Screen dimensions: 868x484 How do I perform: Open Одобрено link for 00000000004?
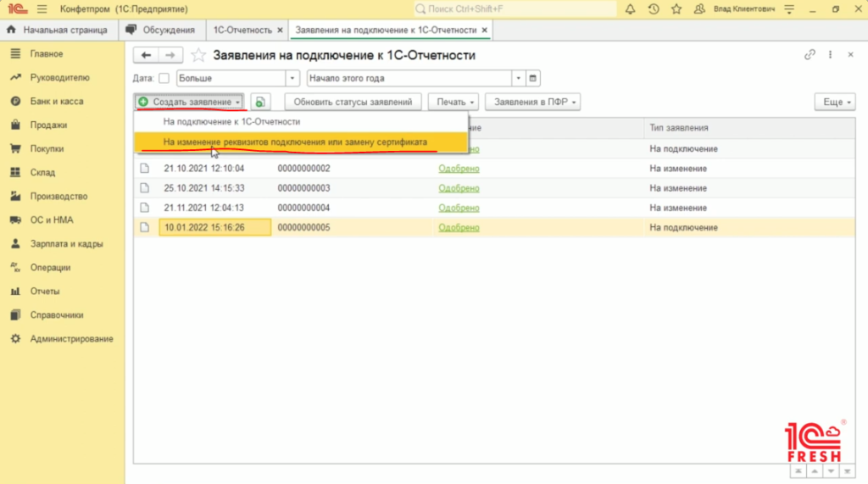[459, 208]
